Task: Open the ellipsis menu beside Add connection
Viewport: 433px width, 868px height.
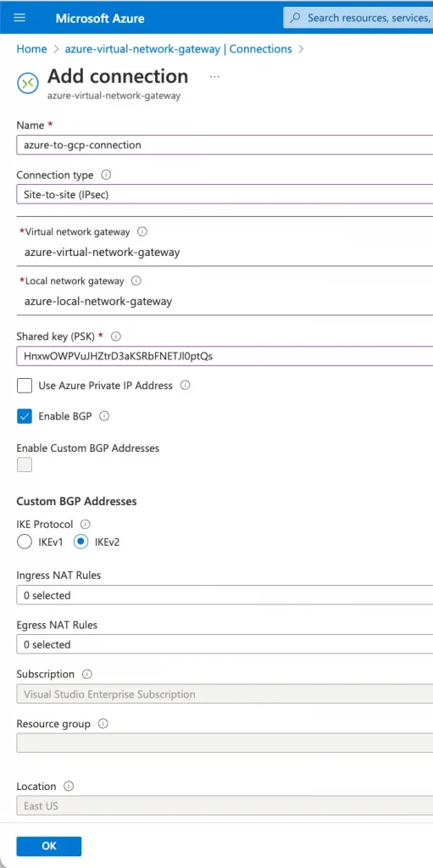Action: click(x=214, y=76)
